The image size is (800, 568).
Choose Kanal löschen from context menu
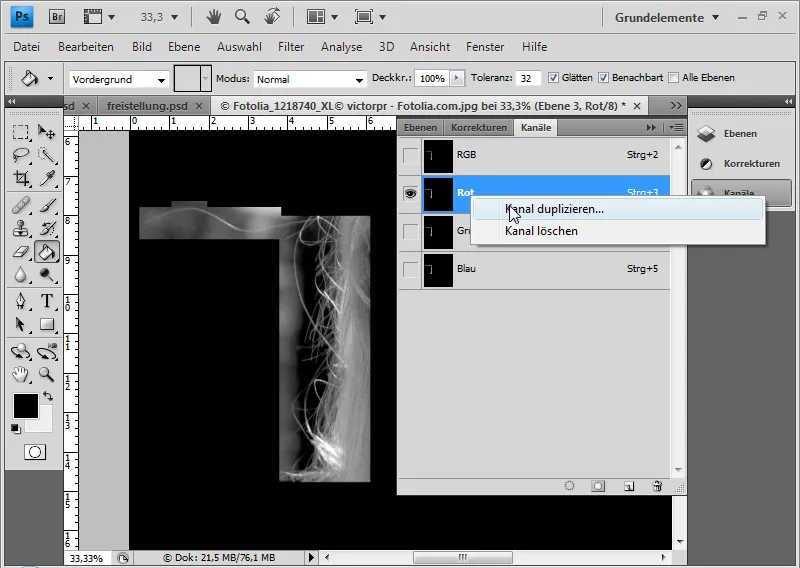click(618, 231)
